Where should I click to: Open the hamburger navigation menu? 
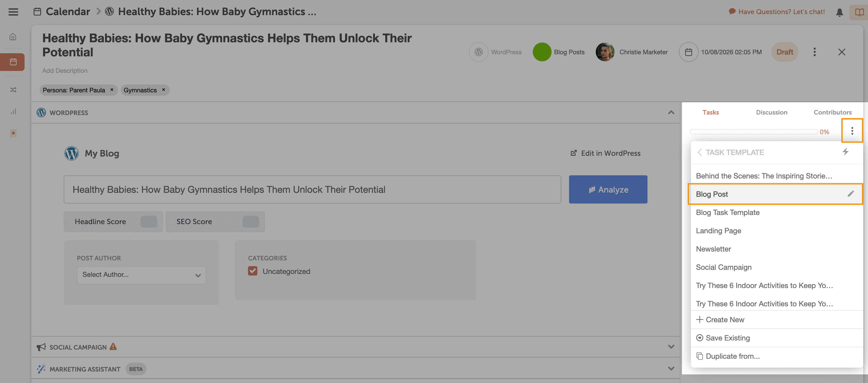coord(13,12)
